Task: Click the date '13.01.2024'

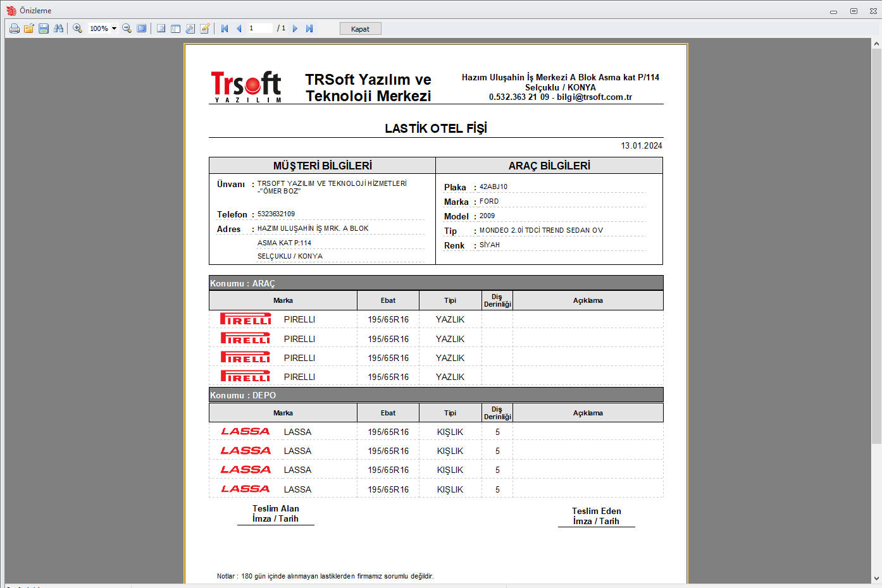Action: [x=642, y=145]
